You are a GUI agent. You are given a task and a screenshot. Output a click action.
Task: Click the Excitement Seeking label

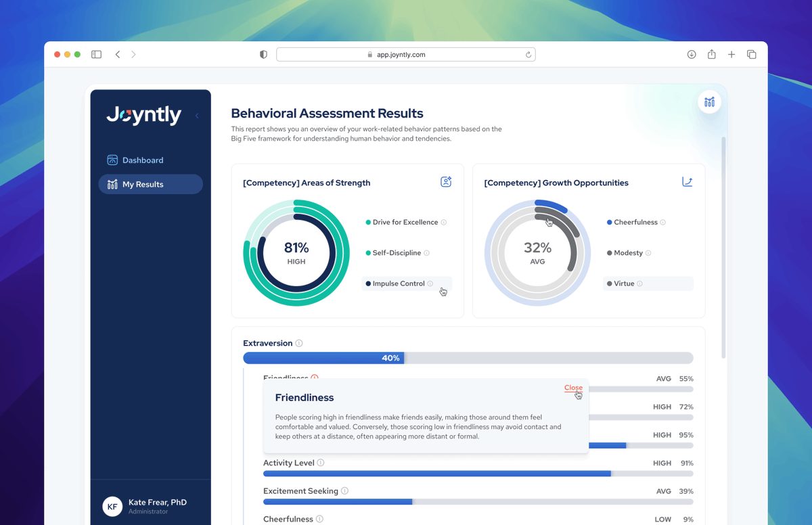[300, 491]
